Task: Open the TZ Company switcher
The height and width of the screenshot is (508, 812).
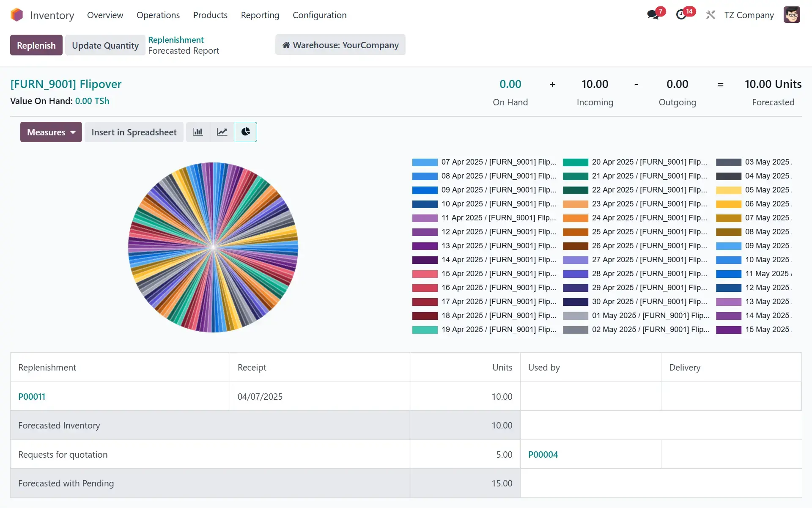Action: [749, 15]
